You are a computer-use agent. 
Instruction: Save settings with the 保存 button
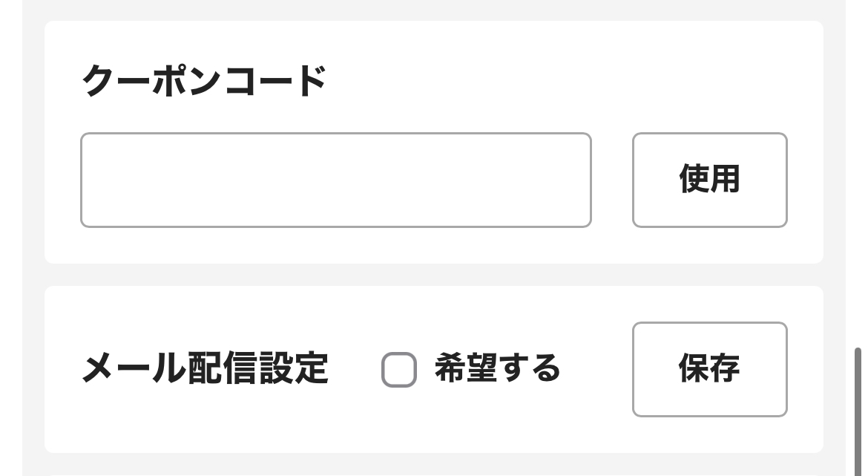[x=708, y=369]
